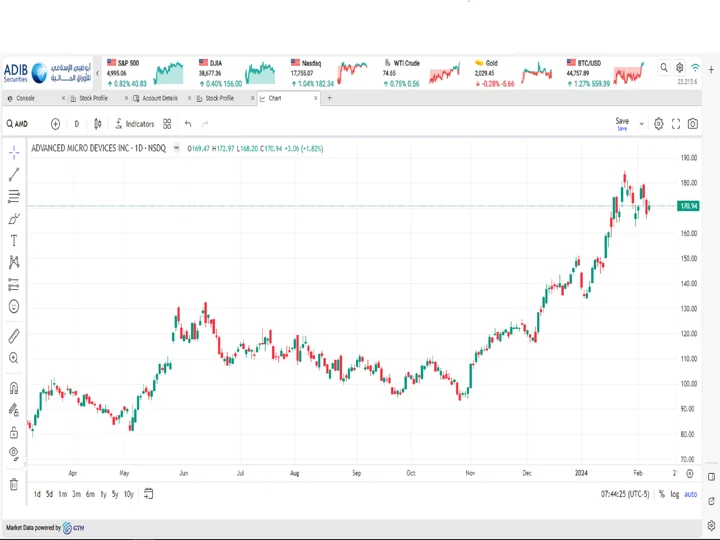Open chart settings gear icon

coord(658,124)
